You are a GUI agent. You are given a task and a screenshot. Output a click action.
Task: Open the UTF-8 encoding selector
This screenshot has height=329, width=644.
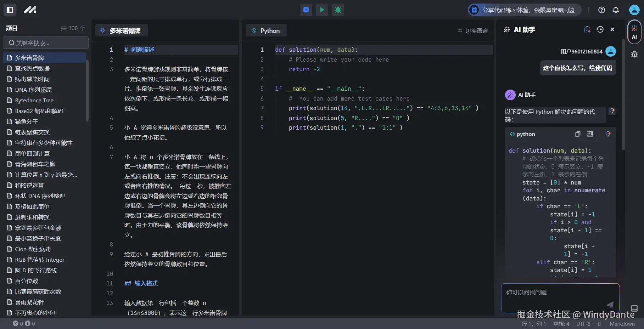[x=583, y=323]
